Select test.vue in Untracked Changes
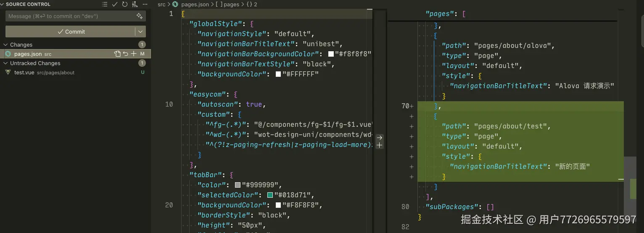Image resolution: width=644 pixels, height=233 pixels. pyautogui.click(x=76, y=72)
